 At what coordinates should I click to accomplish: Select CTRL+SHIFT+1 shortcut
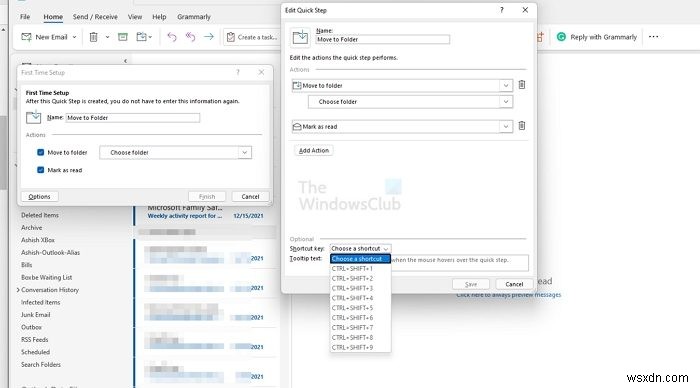[x=360, y=268]
